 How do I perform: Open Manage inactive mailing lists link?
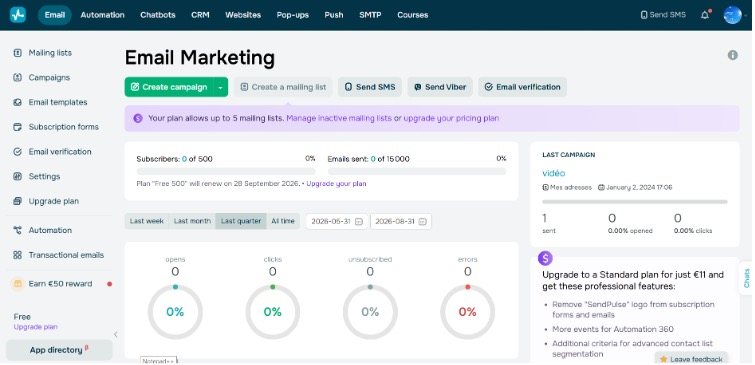(x=339, y=118)
